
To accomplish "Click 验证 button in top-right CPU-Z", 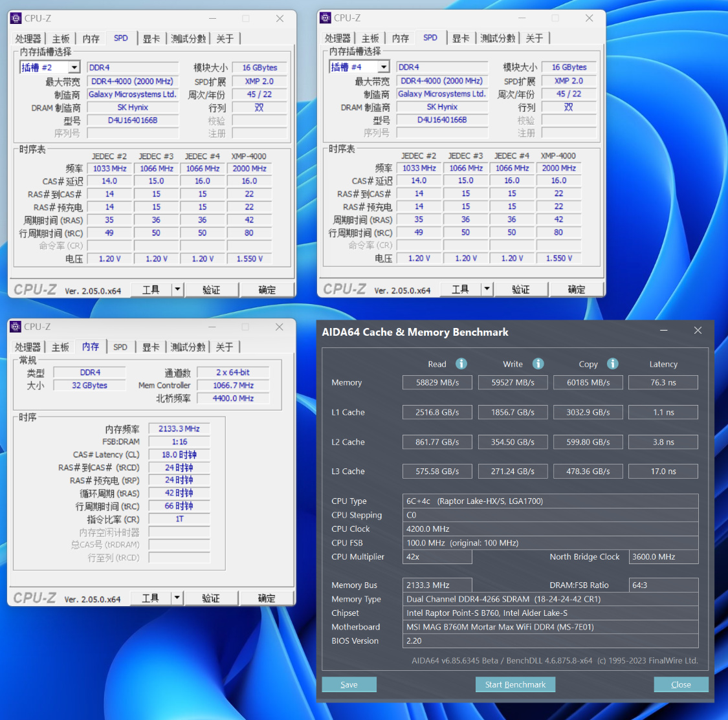I will (520, 289).
